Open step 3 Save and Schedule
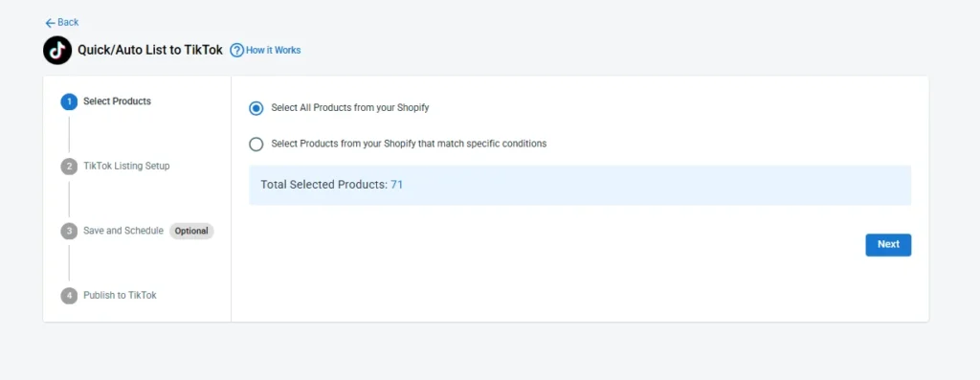The width and height of the screenshot is (980, 380). (x=123, y=231)
